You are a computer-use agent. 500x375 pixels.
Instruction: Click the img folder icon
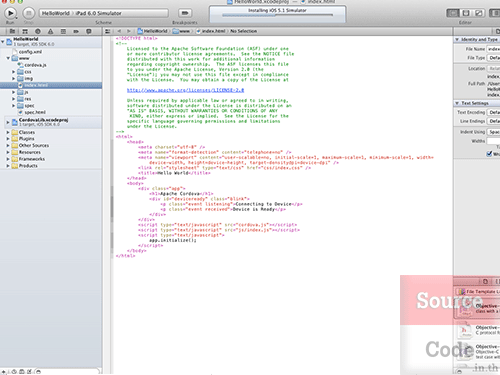20,79
